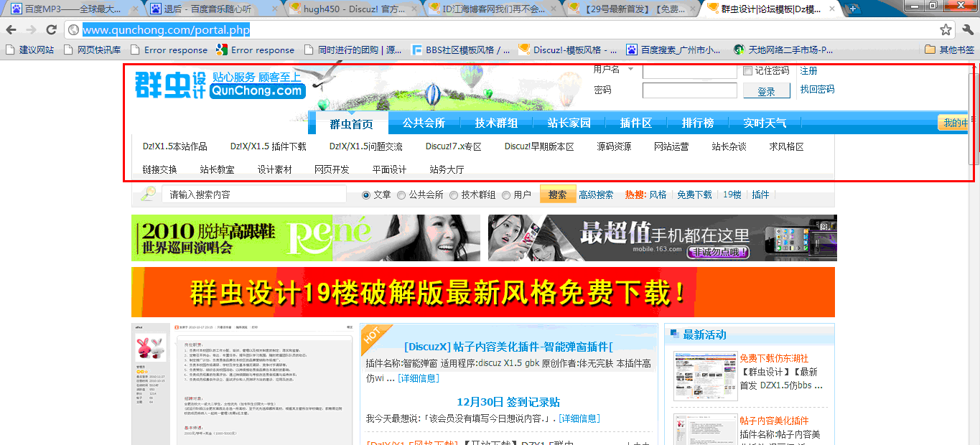Click the page vertical scrollbar
980x445 pixels.
click(x=974, y=118)
